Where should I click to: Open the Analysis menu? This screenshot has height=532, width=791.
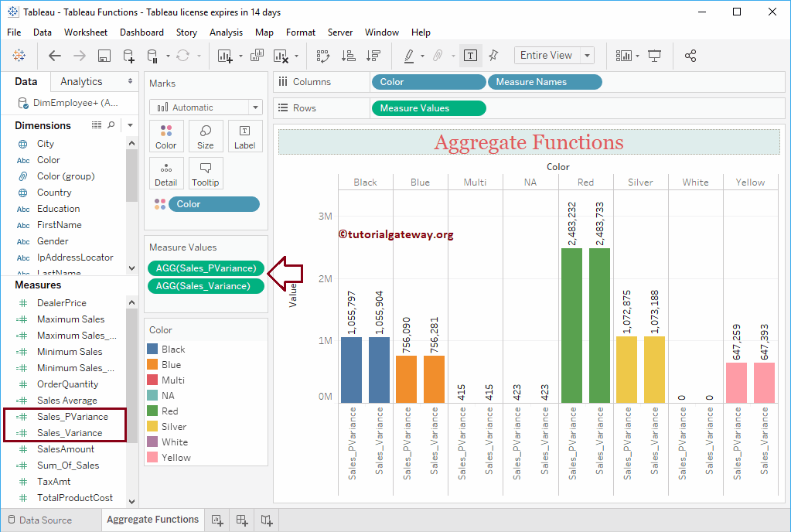pyautogui.click(x=226, y=32)
